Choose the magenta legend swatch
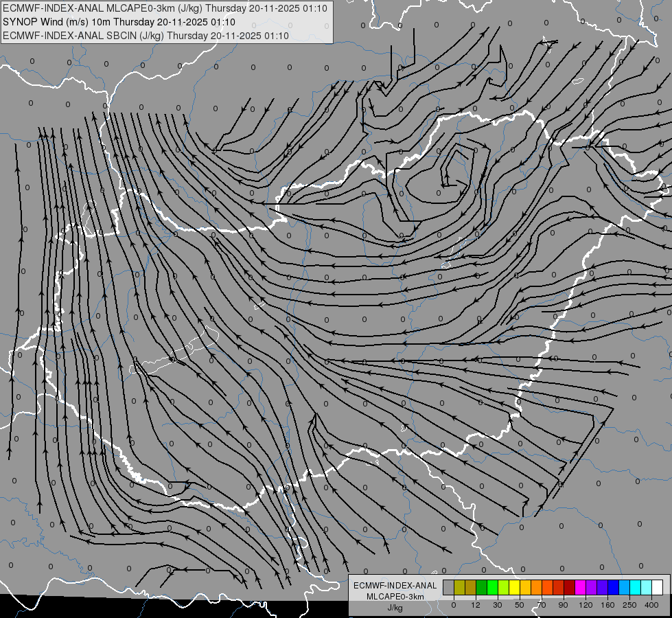Image resolution: width=672 pixels, height=618 pixels. 581,587
